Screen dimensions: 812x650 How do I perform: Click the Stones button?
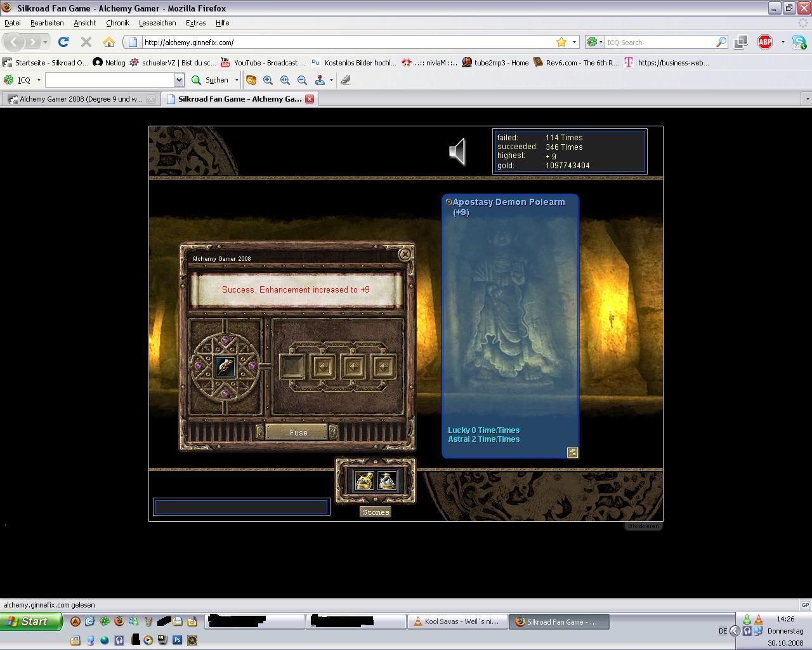pyautogui.click(x=376, y=512)
